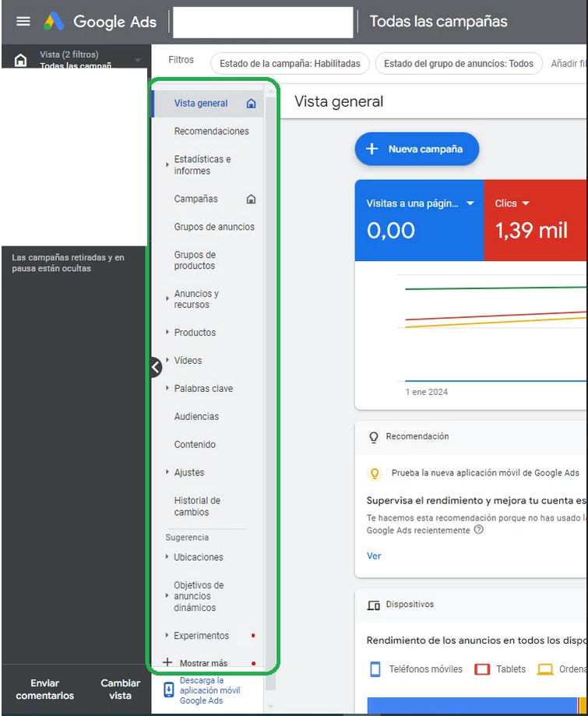Screen dimensions: 588x716
Task: Expand the Vista filter dropdown arrow
Action: coord(138,60)
